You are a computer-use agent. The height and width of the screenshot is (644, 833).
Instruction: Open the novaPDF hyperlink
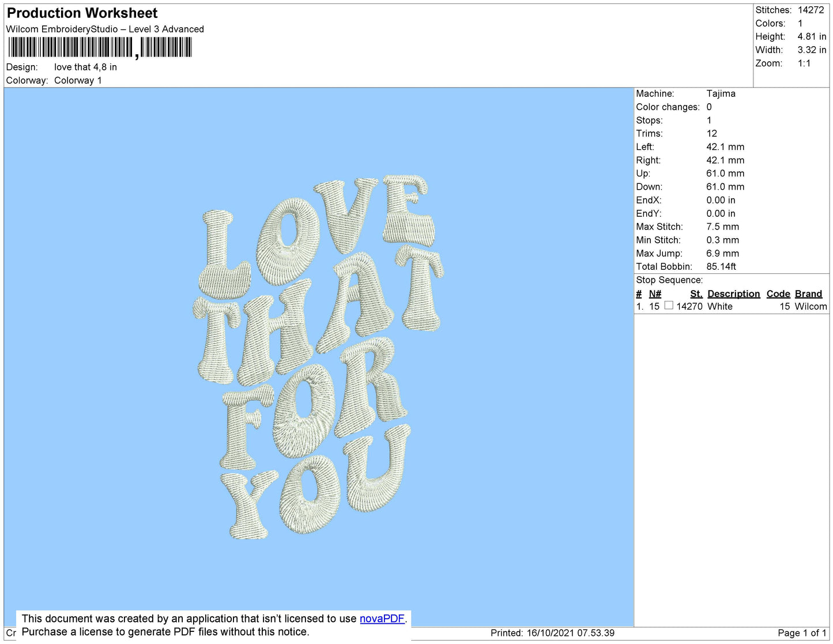(x=382, y=619)
